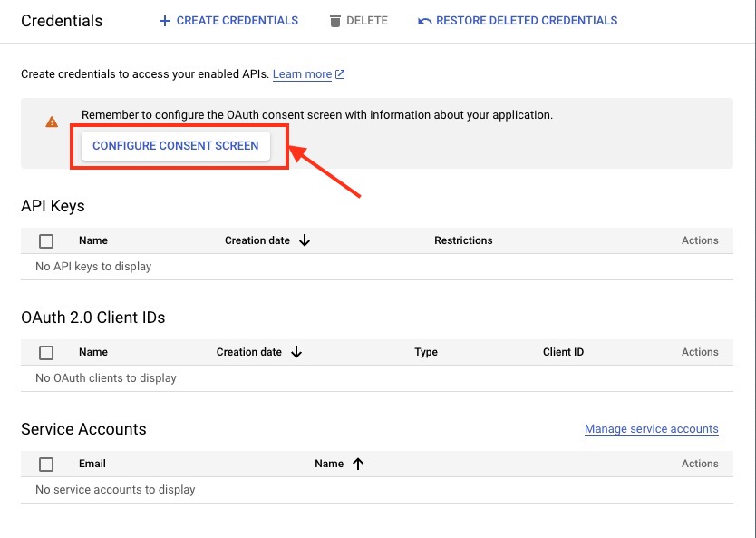Open the Manage service accounts link
756x538 pixels.
click(x=651, y=429)
